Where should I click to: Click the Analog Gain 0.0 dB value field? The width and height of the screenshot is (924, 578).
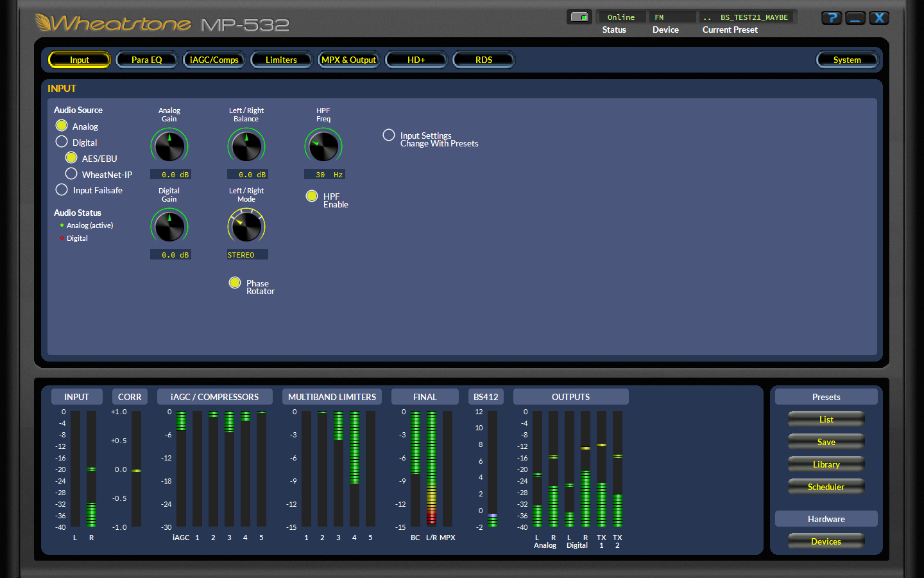point(171,175)
